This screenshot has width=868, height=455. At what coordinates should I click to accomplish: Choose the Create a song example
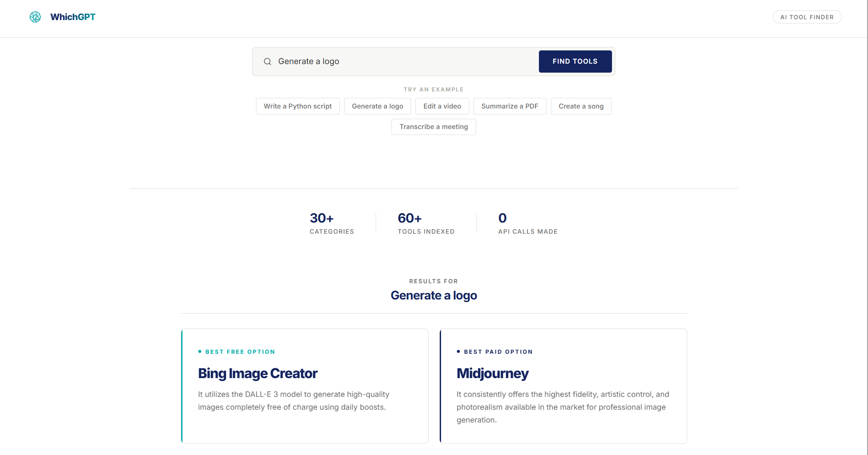pyautogui.click(x=581, y=106)
